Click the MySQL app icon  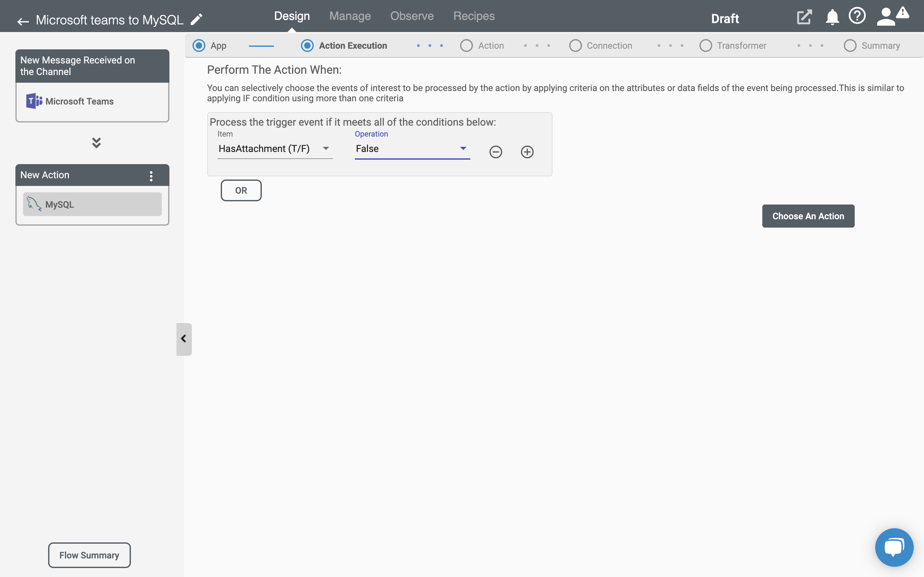point(33,204)
